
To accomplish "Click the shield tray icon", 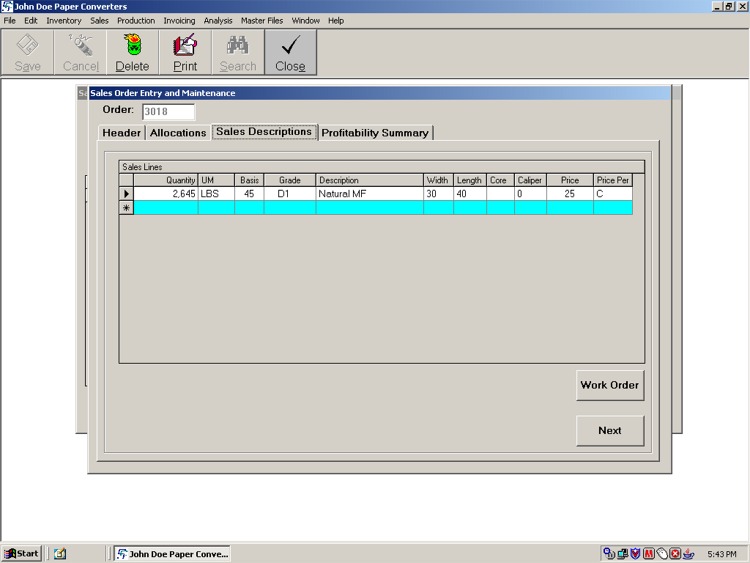I will point(635,554).
